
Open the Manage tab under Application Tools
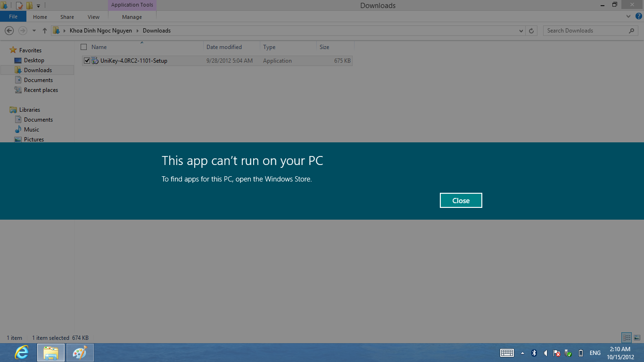tap(132, 17)
